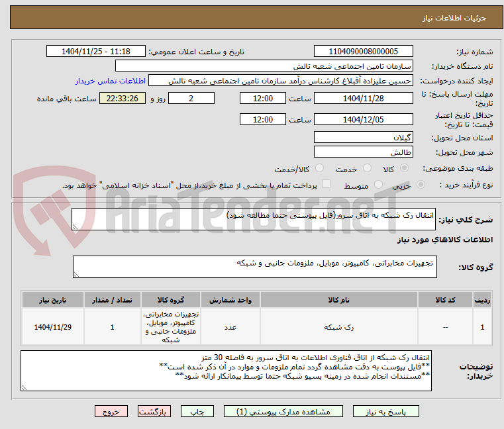The width and height of the screenshot is (504, 429).
Task: Click the بازگشت back button
Action: click(x=153, y=411)
